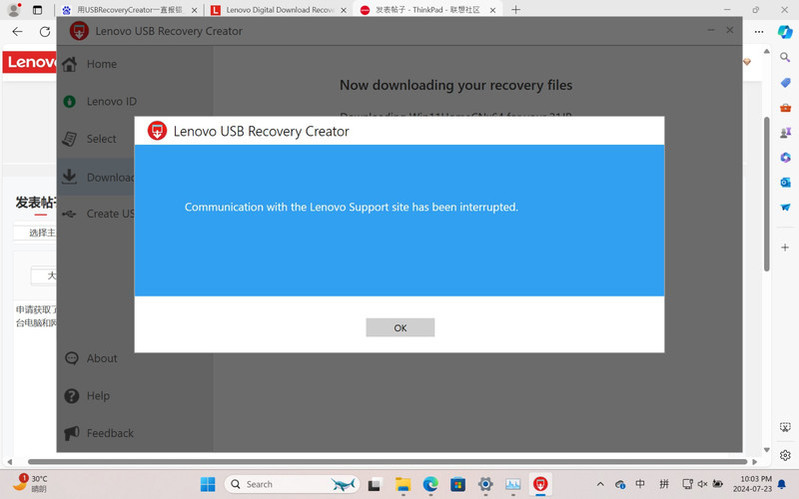The image size is (799, 499).
Task: Open Edge sidebar search icon
Action: click(x=785, y=57)
